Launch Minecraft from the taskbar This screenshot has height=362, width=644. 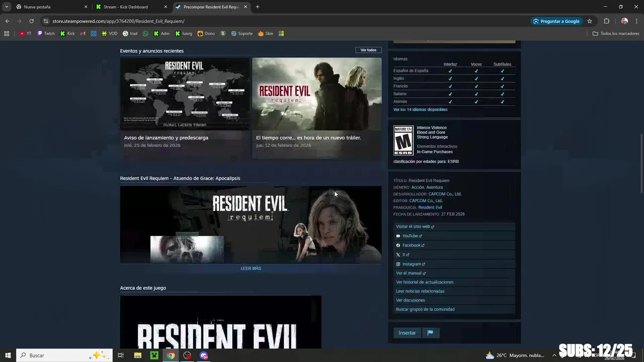tap(154, 355)
